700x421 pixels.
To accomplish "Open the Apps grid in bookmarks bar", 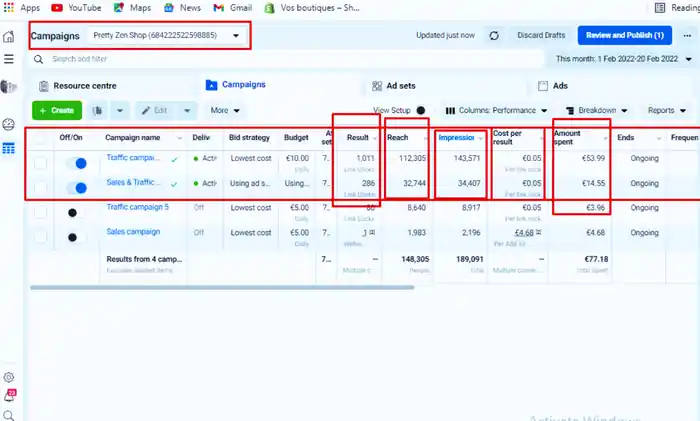I will [8, 8].
